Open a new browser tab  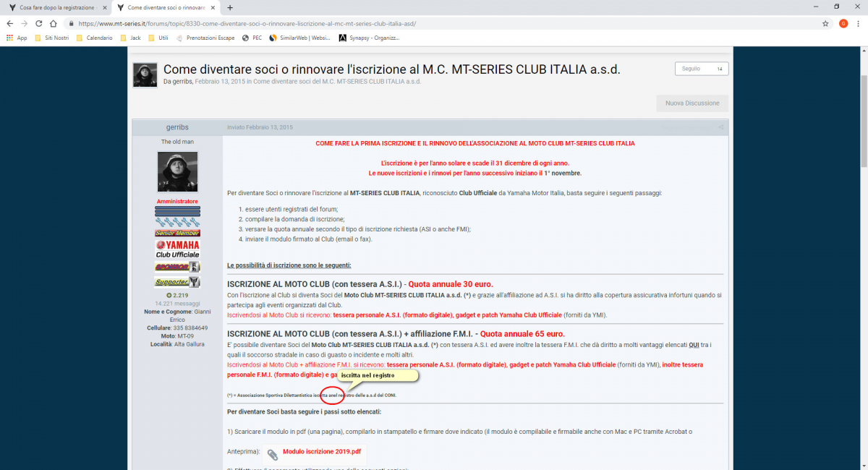(230, 7)
